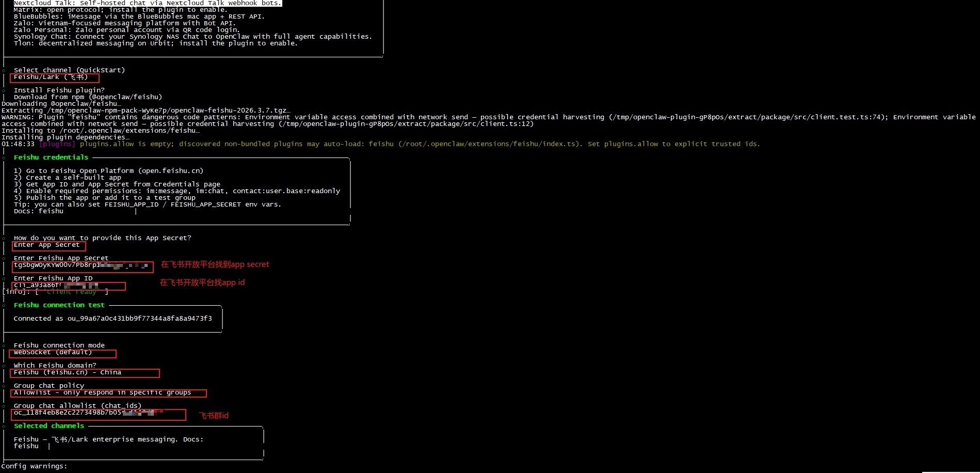Select 'Allowlist - only respond in specific groups'
This screenshot has height=473, width=980.
click(102, 392)
